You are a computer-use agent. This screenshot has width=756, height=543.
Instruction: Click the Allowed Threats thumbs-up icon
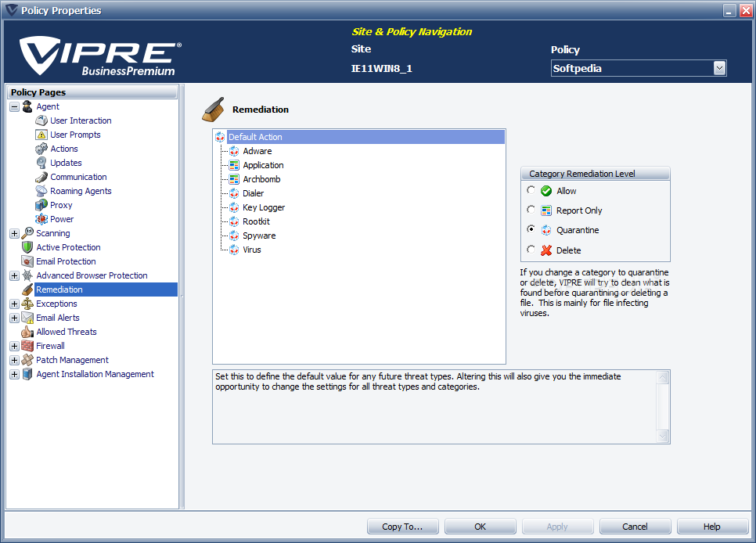[x=27, y=332]
